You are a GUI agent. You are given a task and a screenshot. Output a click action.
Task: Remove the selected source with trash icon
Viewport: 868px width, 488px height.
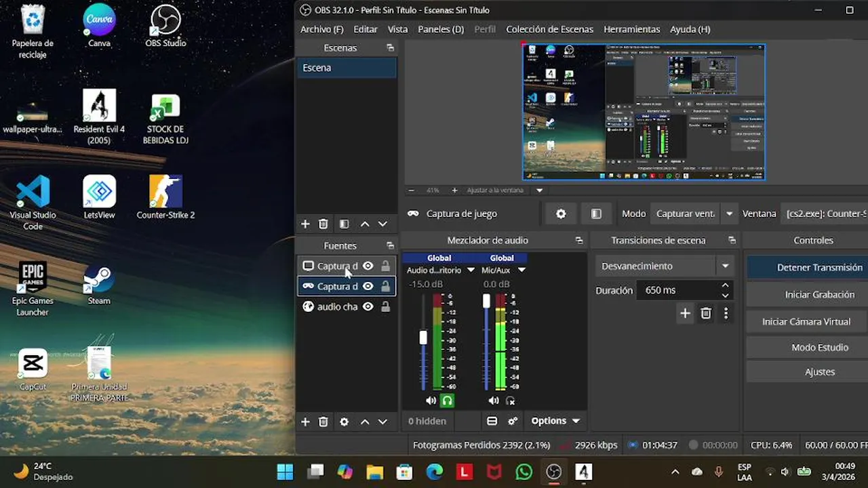pyautogui.click(x=323, y=422)
